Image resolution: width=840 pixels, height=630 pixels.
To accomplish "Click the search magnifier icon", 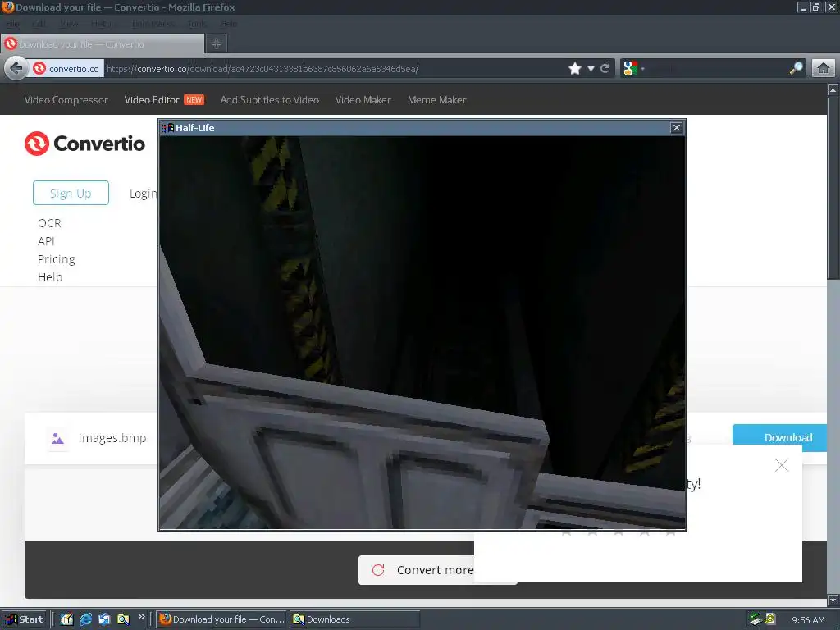I will point(796,69).
